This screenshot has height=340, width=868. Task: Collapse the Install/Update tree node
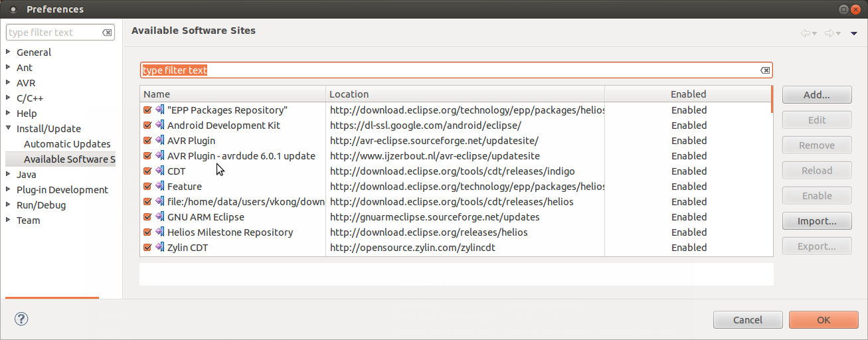(8, 129)
